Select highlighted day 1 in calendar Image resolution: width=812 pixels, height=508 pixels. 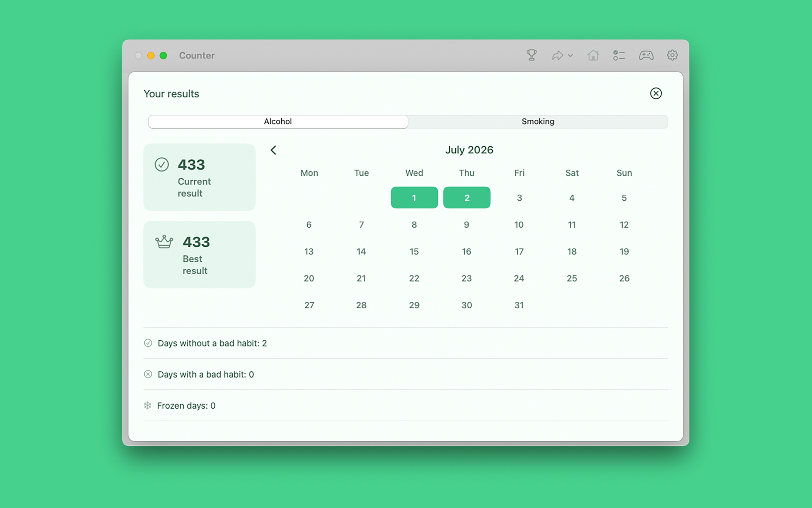click(x=414, y=197)
